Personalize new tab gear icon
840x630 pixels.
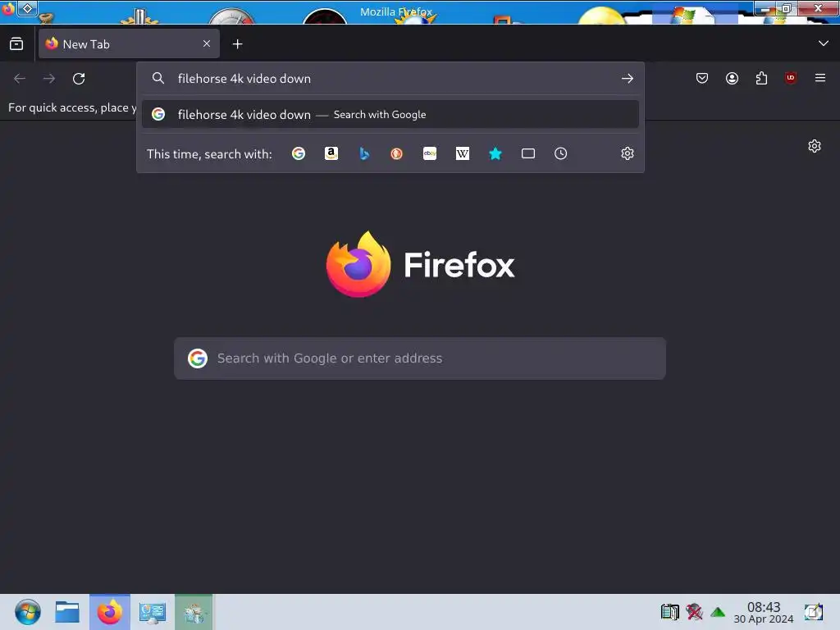(815, 146)
